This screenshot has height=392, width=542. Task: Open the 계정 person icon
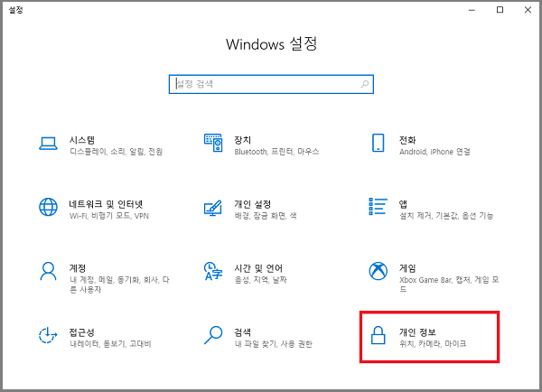coord(48,271)
